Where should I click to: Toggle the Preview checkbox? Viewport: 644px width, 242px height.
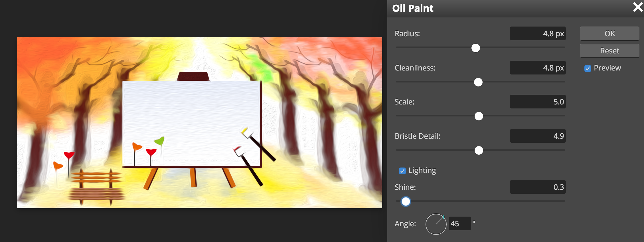(x=588, y=68)
